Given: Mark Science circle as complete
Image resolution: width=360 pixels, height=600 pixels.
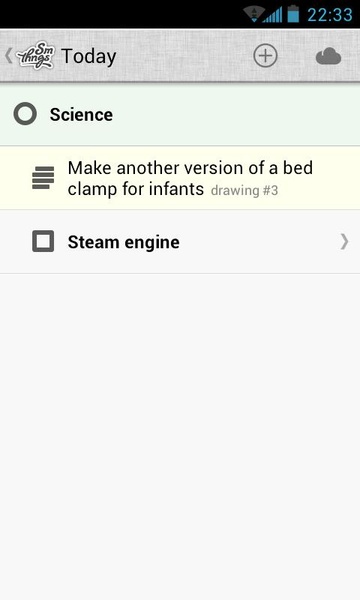Looking at the screenshot, I should click(25, 114).
